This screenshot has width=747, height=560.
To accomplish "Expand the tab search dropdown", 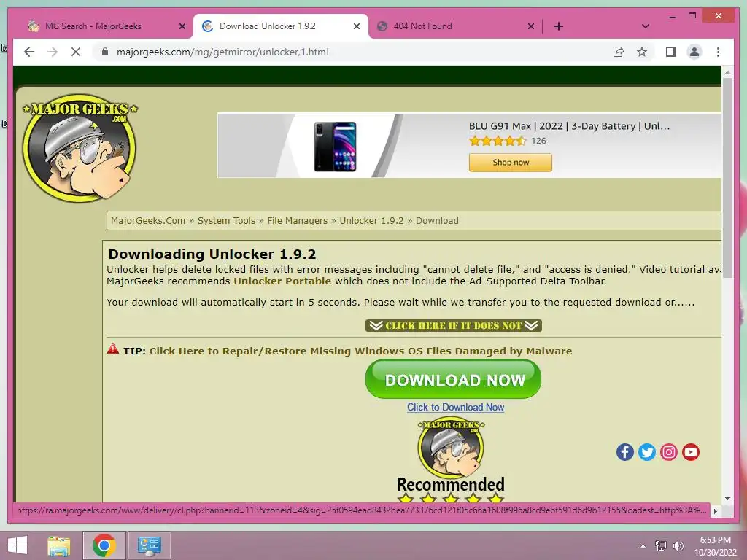I will (x=645, y=26).
